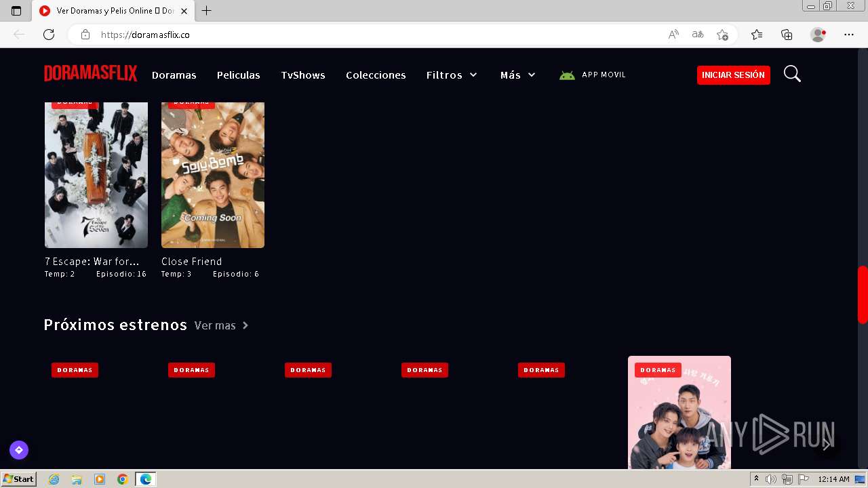The height and width of the screenshot is (488, 868).
Task: Click the address bar URL field
Action: click(366, 35)
